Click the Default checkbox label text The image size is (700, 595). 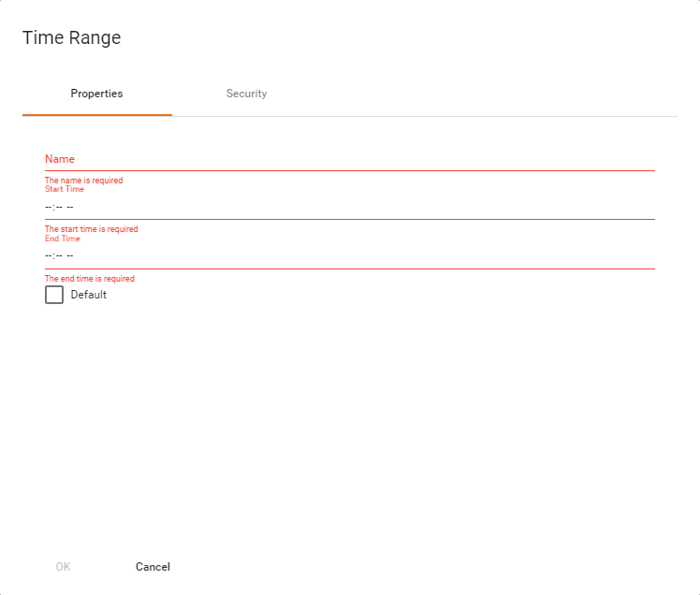point(89,295)
